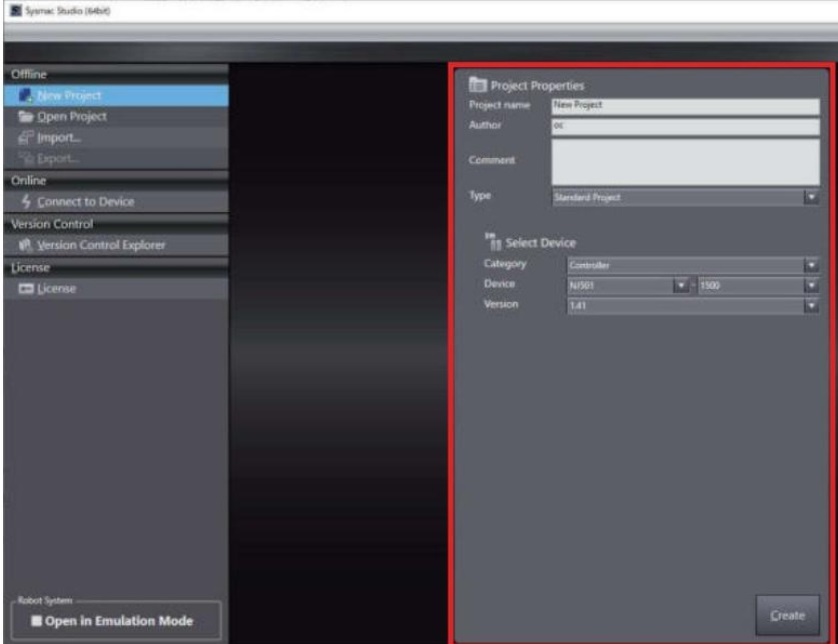Open the Type dropdown (Standard Project)
838x644 pixels.
(x=685, y=198)
